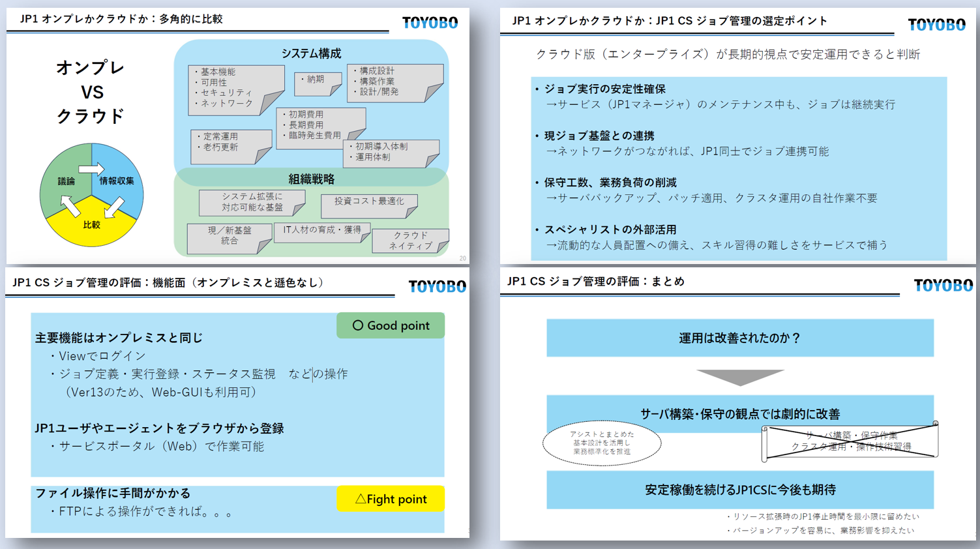Click the white arrow pointing to 情報収集 in the cycle chart
Viewport: 980px width, 549px height.
pyautogui.click(x=91, y=170)
